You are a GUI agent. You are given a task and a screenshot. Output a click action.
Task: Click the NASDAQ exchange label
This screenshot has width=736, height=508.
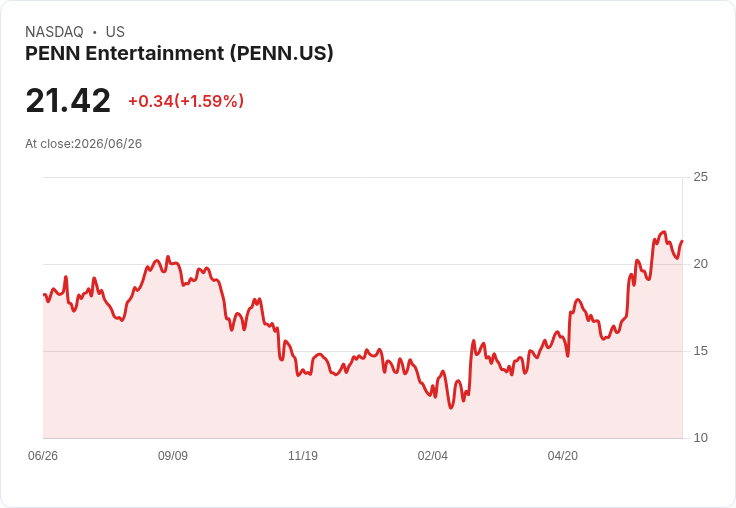point(54,32)
